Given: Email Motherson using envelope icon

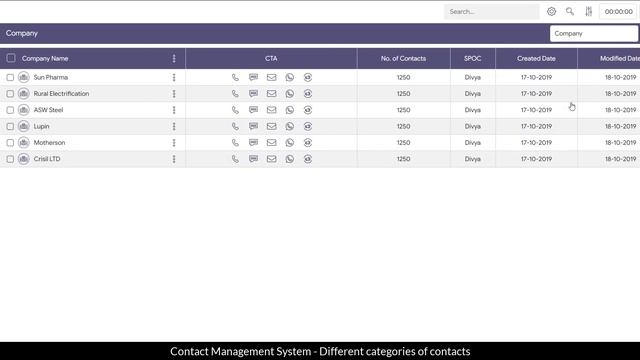Looking at the screenshot, I should pos(271,142).
